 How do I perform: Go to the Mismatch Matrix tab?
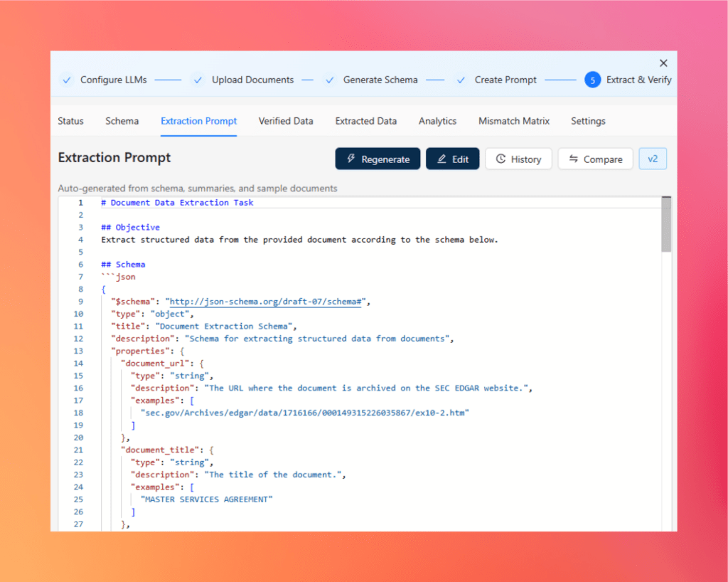click(514, 121)
